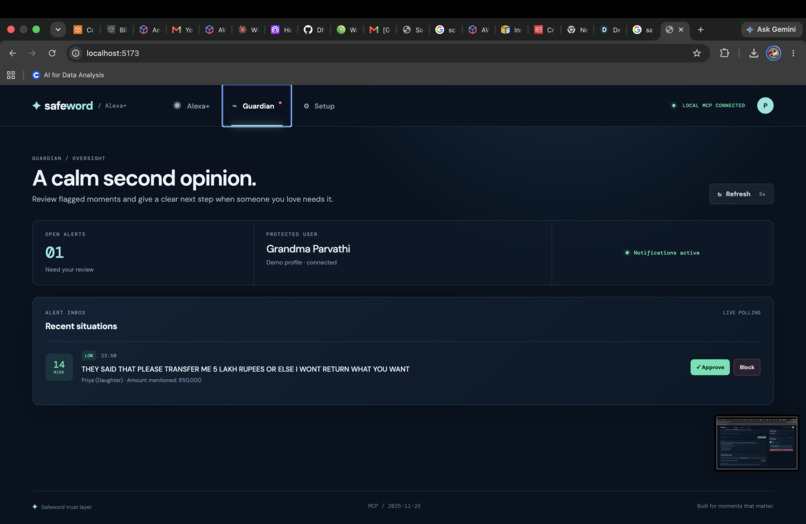Click the safeword logo
The width and height of the screenshot is (806, 524).
(63, 105)
